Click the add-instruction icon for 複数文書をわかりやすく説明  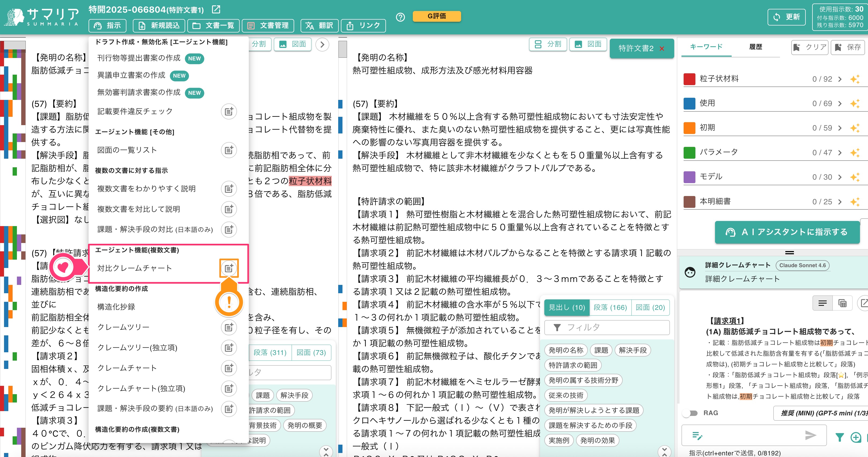pyautogui.click(x=229, y=189)
